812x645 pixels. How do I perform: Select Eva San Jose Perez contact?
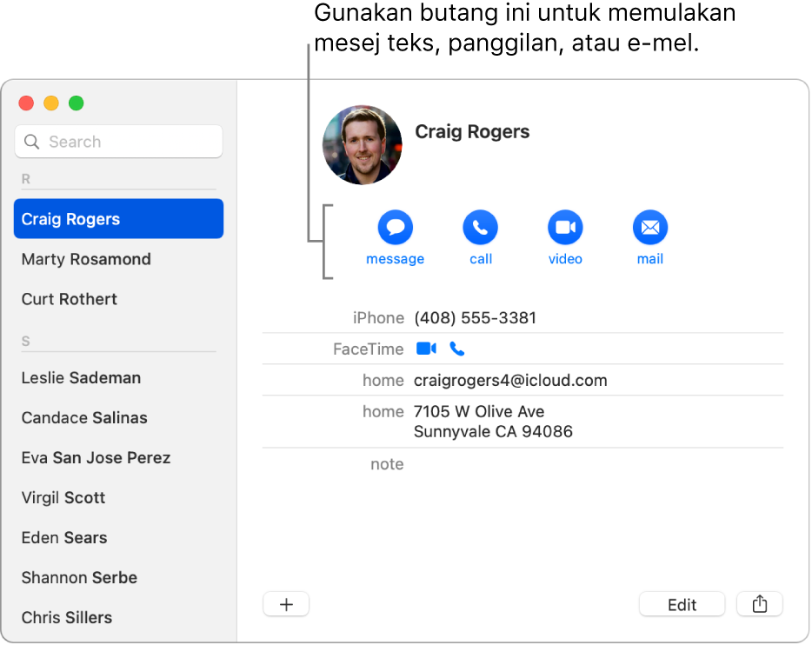pos(118,457)
